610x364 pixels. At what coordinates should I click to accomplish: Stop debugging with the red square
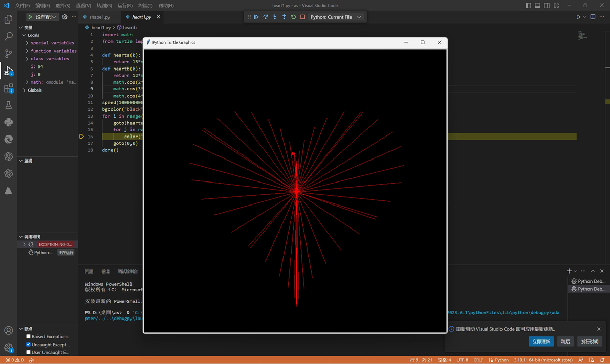coord(302,17)
